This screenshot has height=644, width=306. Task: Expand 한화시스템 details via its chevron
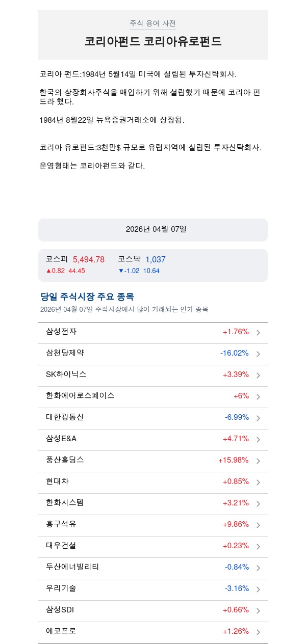[x=258, y=504]
